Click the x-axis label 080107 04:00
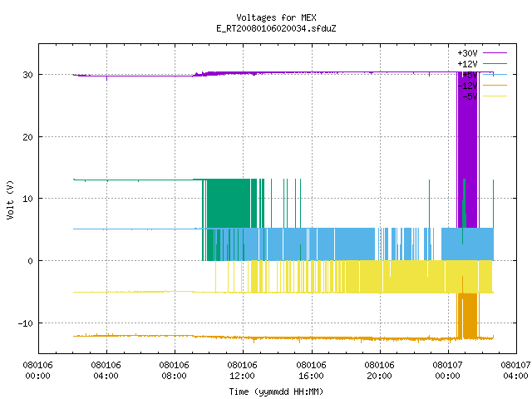 click(x=515, y=371)
